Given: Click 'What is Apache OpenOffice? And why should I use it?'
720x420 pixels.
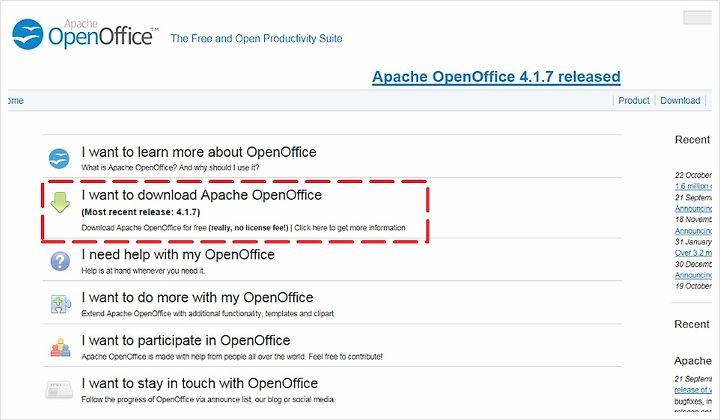Looking at the screenshot, I should click(x=170, y=168).
